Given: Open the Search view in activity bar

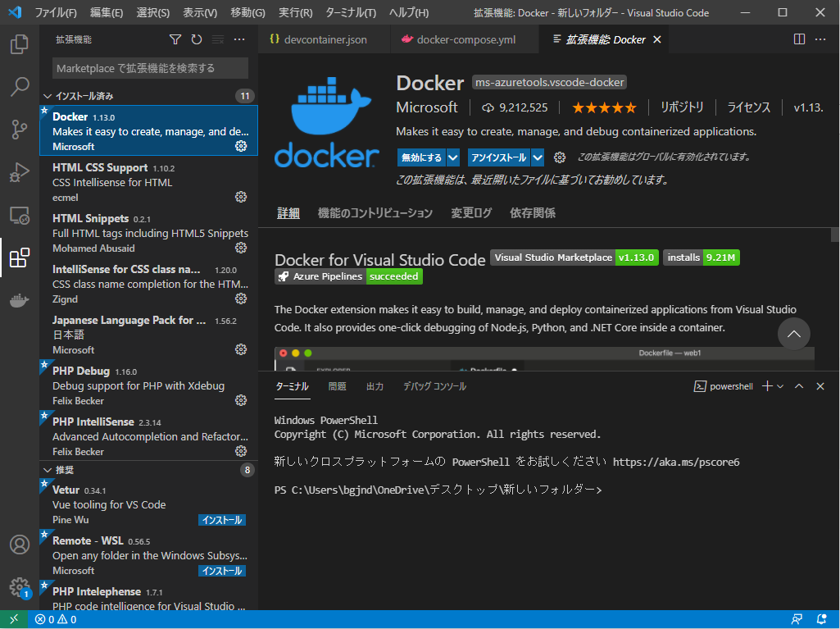Looking at the screenshot, I should [20, 86].
